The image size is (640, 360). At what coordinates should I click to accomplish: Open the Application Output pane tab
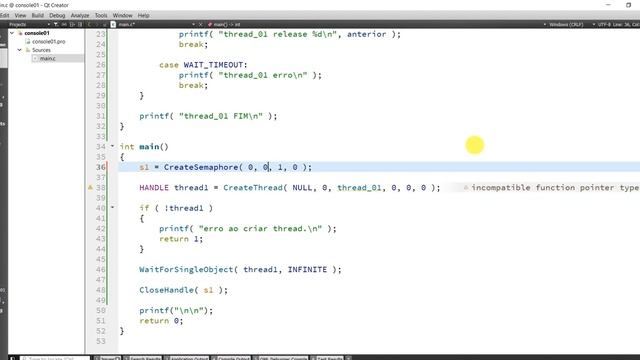point(186,358)
